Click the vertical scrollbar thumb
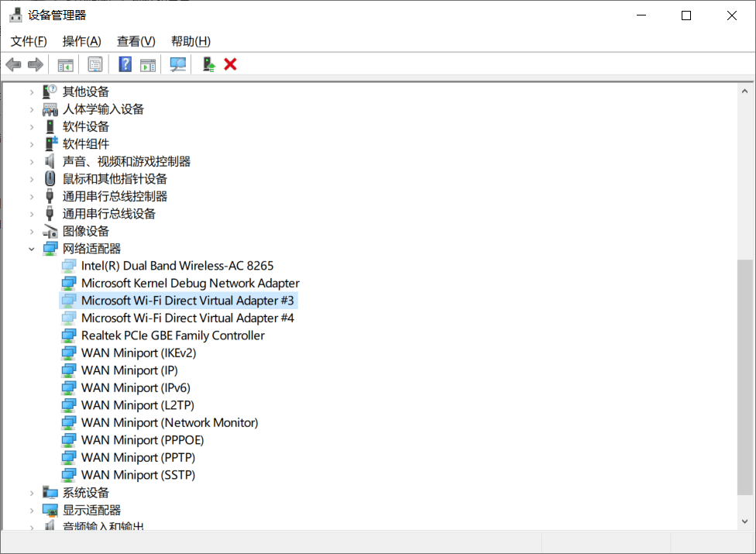 (745, 377)
